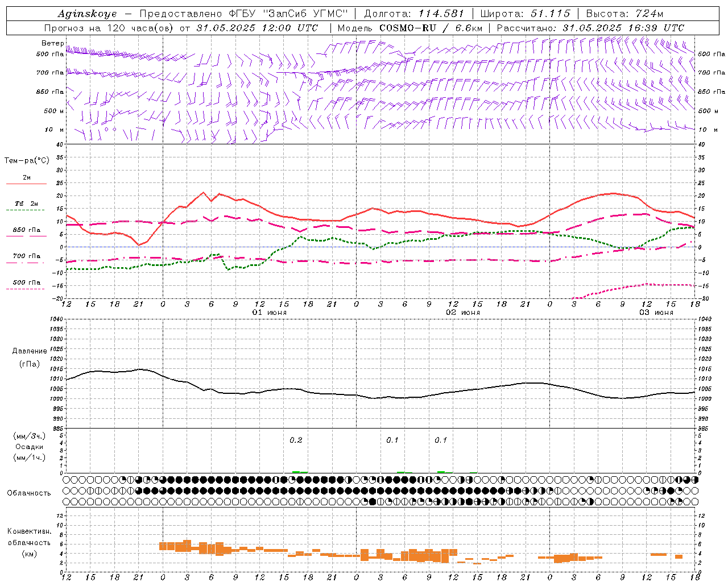The image size is (728, 582).
Task: Click the Облачность cloud cover label
Action: pos(29,493)
